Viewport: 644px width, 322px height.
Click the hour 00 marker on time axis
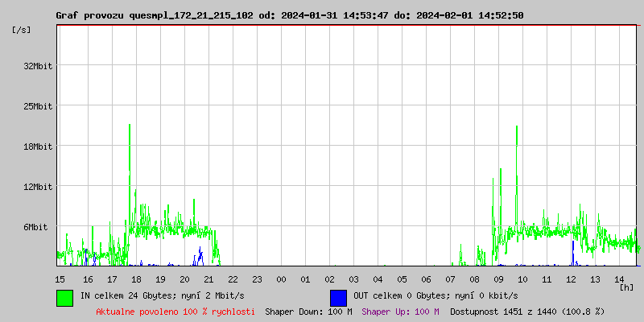coord(281,279)
